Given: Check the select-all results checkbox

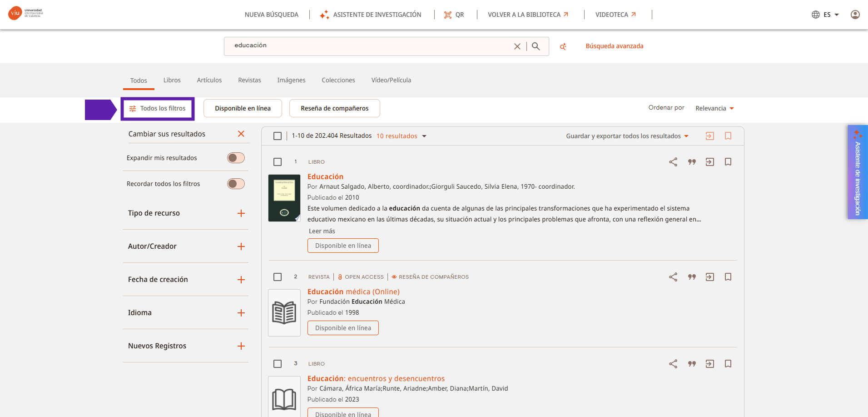Looking at the screenshot, I should pos(278,136).
